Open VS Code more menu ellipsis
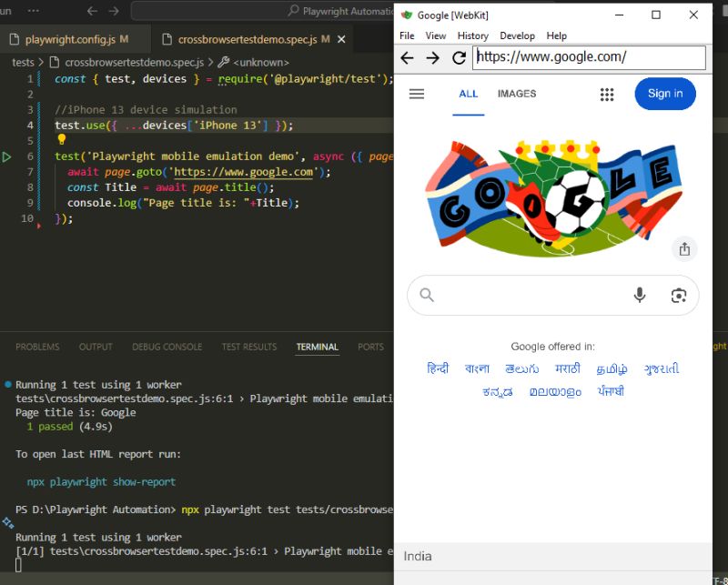The height and width of the screenshot is (585, 728). coord(34,10)
